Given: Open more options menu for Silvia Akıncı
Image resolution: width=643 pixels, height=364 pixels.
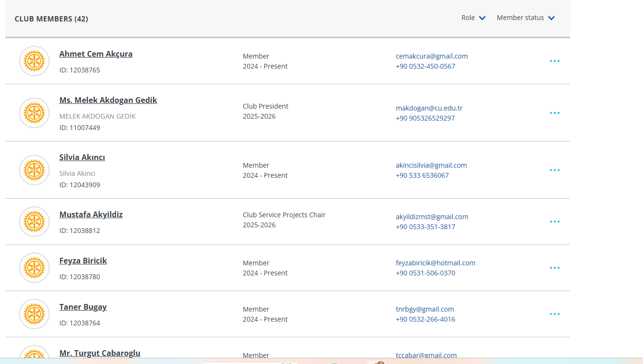Looking at the screenshot, I should (x=554, y=170).
